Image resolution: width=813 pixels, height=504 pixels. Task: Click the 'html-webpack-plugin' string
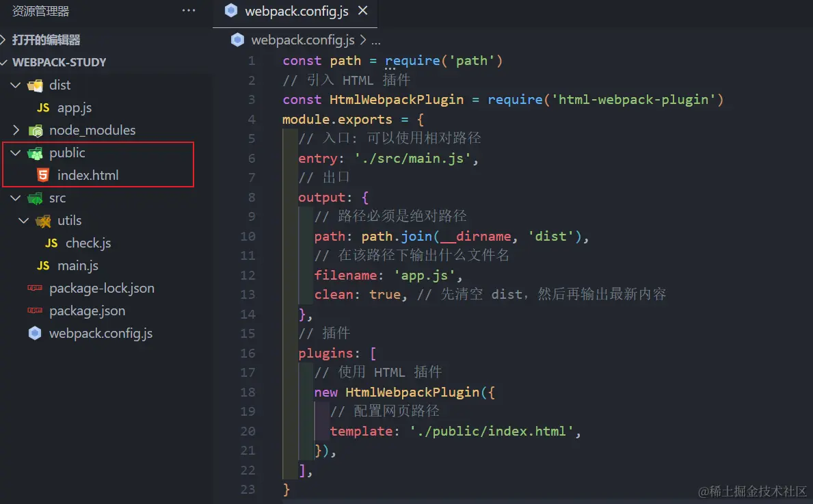pyautogui.click(x=633, y=100)
